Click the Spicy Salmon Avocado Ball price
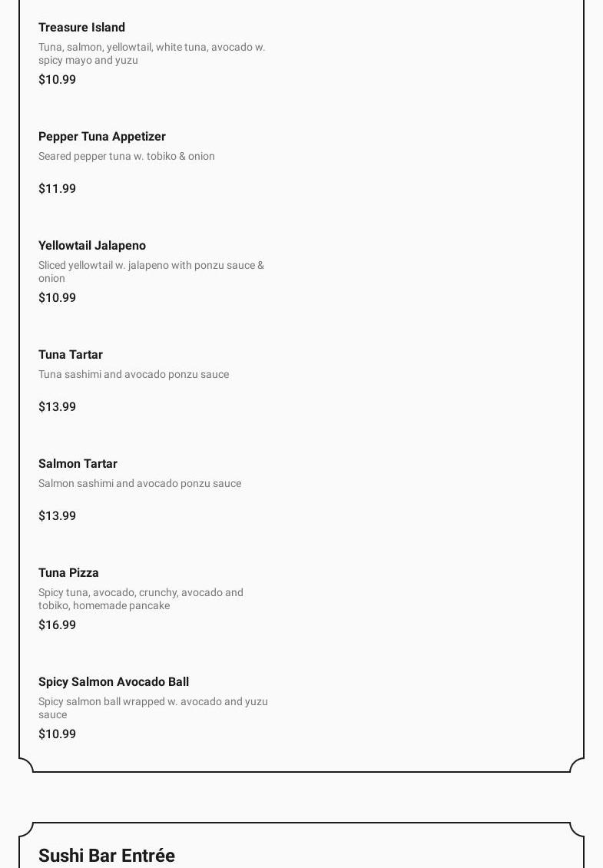The image size is (603, 868). point(58,734)
